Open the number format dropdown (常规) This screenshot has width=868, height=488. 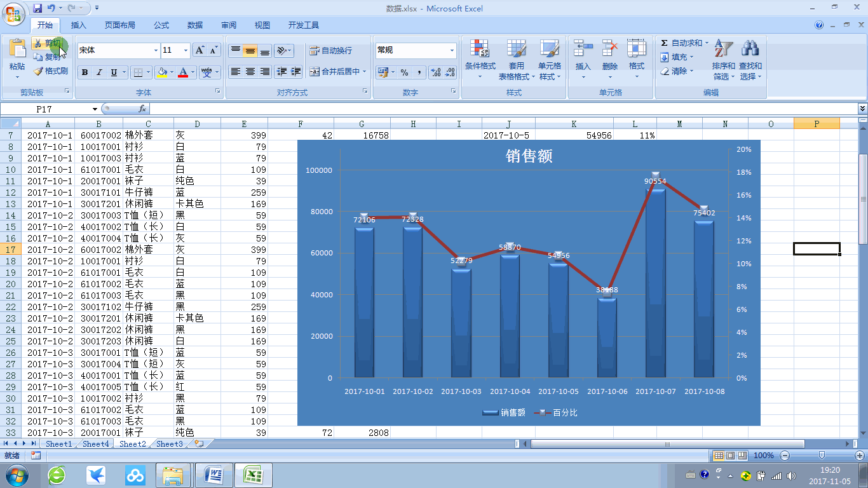(x=452, y=50)
